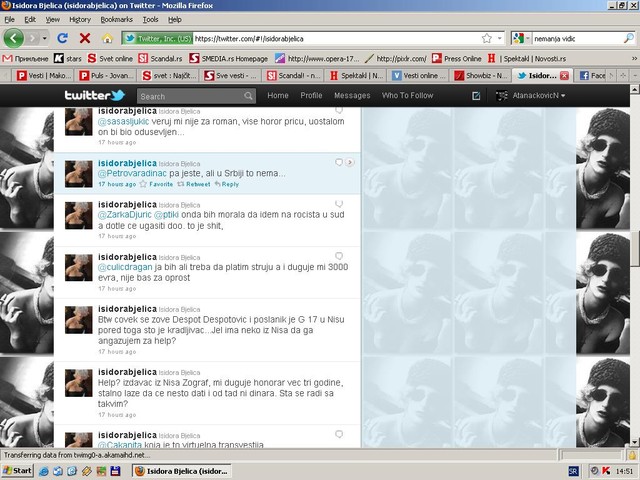Open the @sasasljukic mention link

[x=123, y=119]
